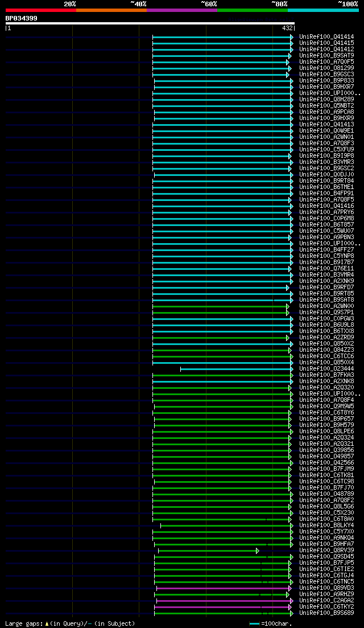View the UniRef100_Q9S7P1 subject
364x628 pixels.
tap(326, 313)
